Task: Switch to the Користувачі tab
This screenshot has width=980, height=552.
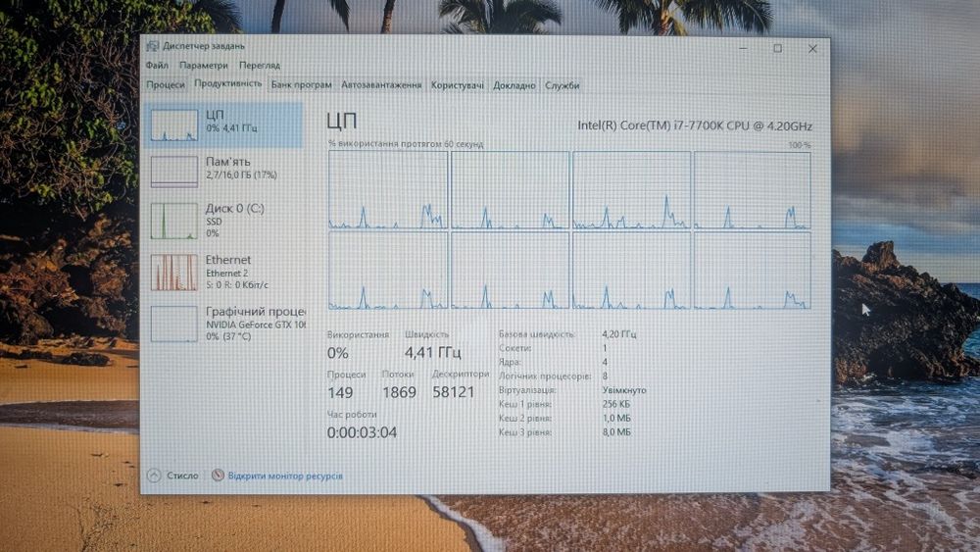Action: coord(457,85)
